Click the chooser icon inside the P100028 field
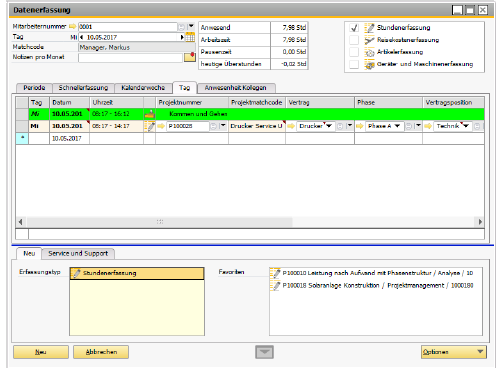502x368 pixels. pyautogui.click(x=213, y=126)
